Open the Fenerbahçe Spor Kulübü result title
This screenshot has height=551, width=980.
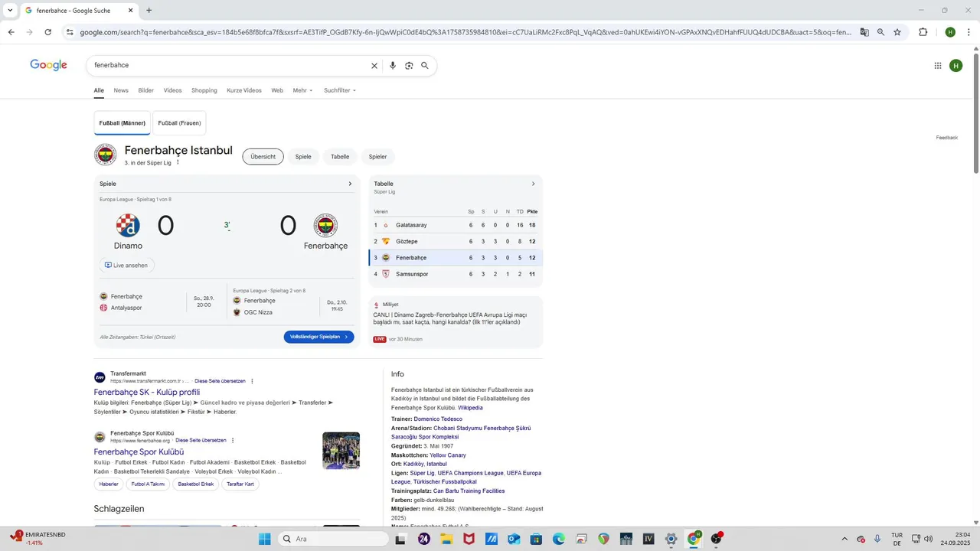tap(139, 452)
